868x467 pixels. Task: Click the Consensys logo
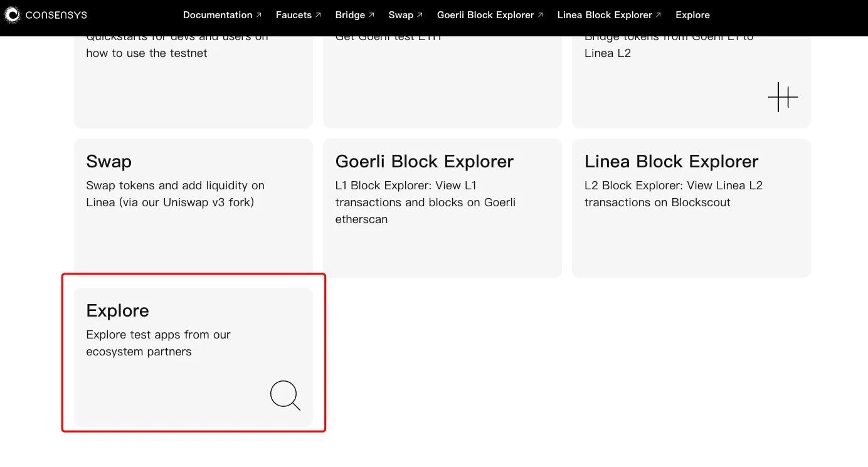(x=45, y=14)
